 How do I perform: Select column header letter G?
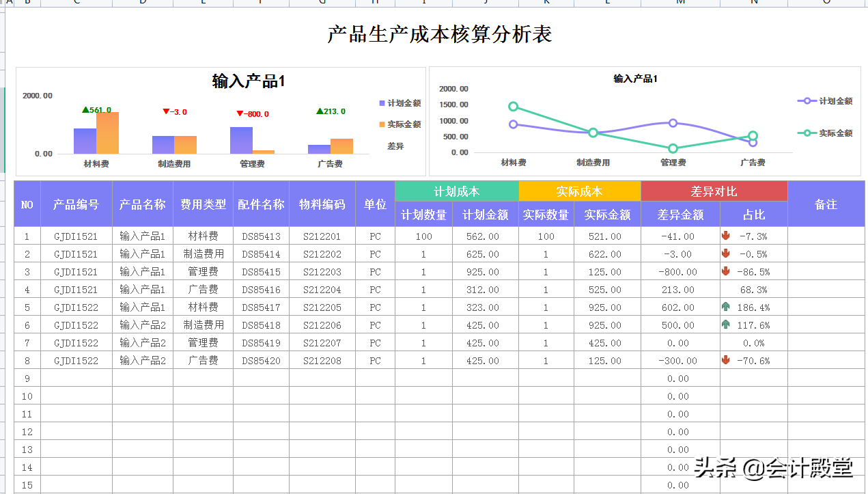click(320, 3)
